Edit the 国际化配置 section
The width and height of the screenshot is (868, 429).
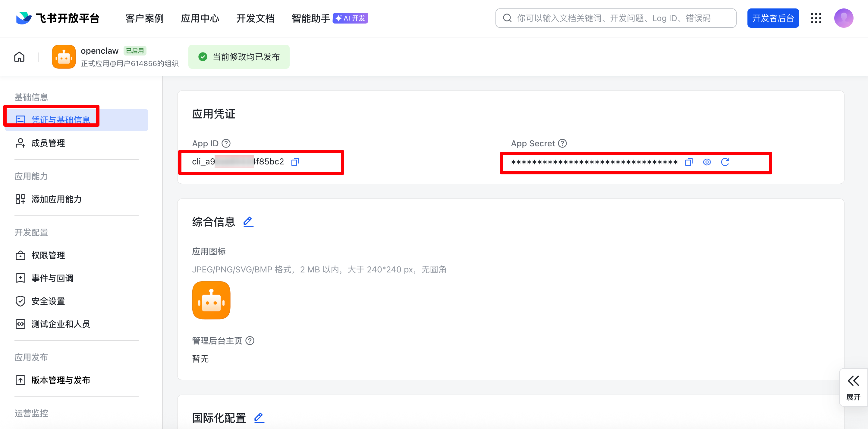259,418
